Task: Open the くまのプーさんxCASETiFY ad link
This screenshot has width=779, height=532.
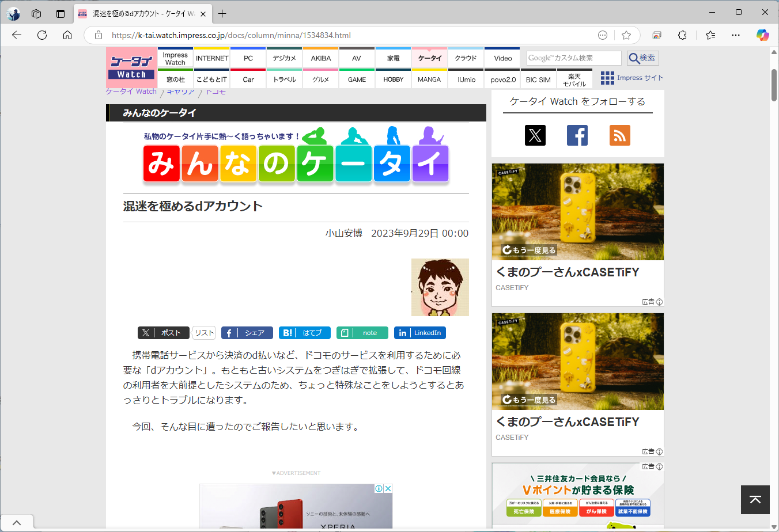Action: click(568, 272)
